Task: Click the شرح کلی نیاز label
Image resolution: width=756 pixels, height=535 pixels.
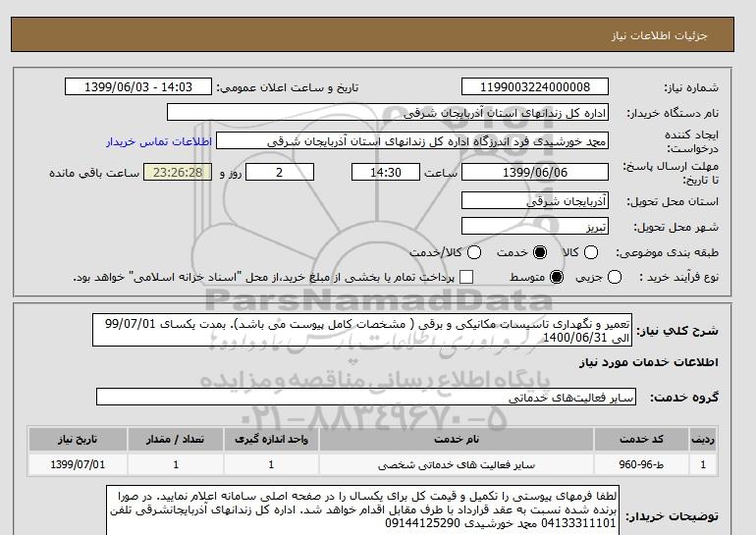Action: click(x=677, y=331)
